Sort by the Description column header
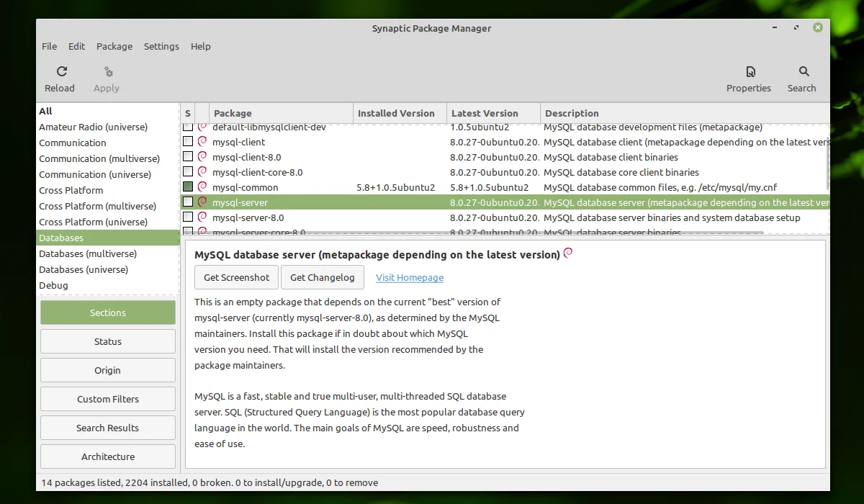Screen dimensions: 864x504 (685, 113)
